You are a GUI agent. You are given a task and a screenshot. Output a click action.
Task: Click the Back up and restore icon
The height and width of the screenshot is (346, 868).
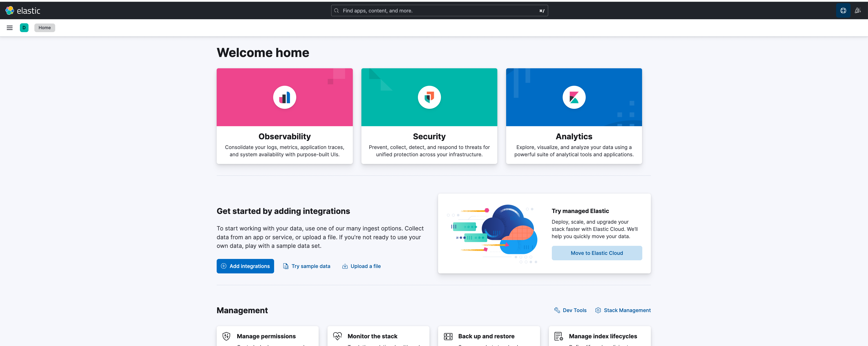pyautogui.click(x=448, y=336)
